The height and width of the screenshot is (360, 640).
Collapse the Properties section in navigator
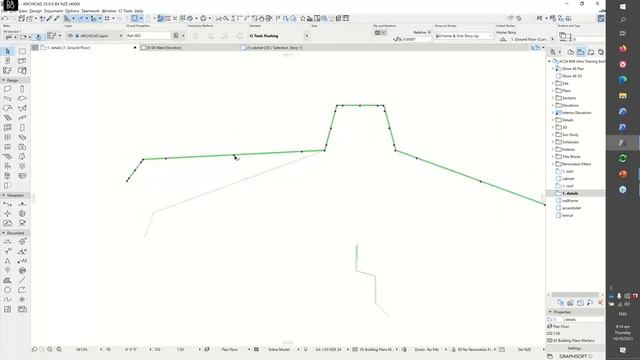pos(550,312)
